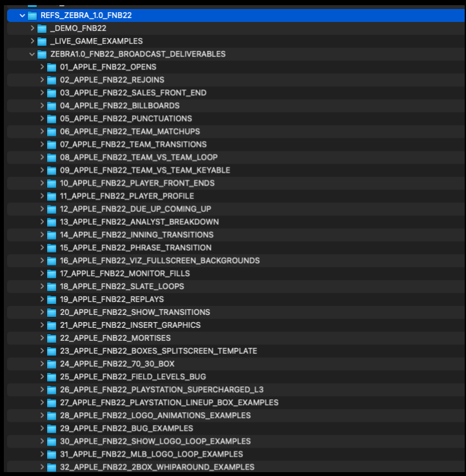Viewport: 466px width, 476px height.
Task: Expand 02_APPLE_FNB22_REJOINS disclosure chevron
Action: coord(43,80)
